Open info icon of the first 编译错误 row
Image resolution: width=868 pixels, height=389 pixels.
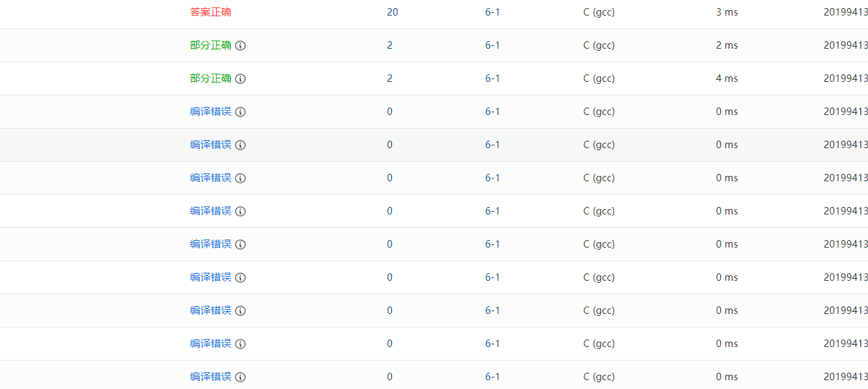240,112
